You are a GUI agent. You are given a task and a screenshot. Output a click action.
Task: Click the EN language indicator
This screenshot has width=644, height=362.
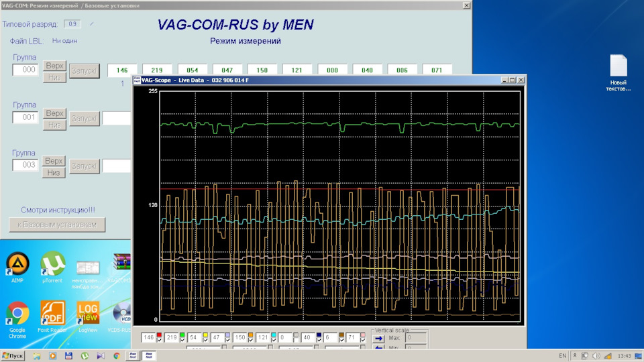coord(562,356)
